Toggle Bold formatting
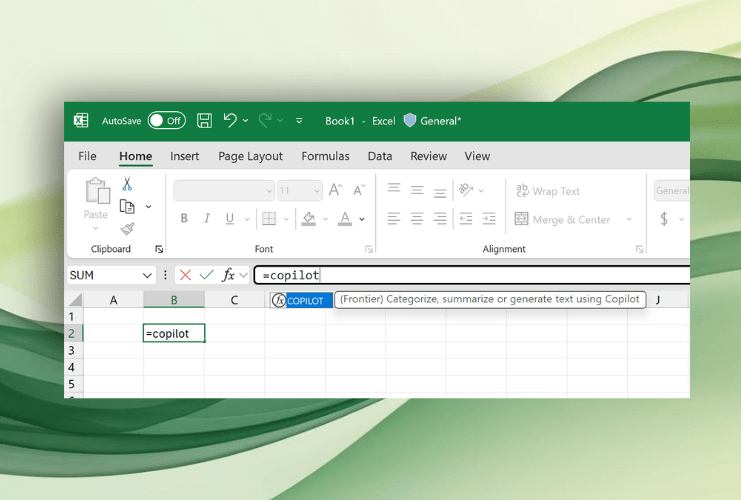 pyautogui.click(x=184, y=219)
